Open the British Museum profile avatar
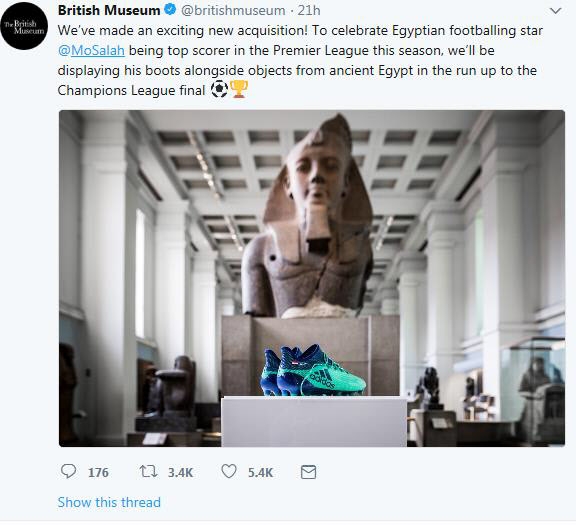Image resolution: width=576 pixels, height=525 pixels. [x=24, y=26]
